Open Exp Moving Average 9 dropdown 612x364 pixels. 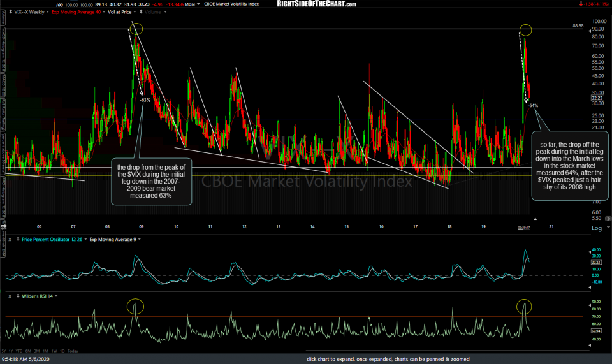[x=140, y=240]
